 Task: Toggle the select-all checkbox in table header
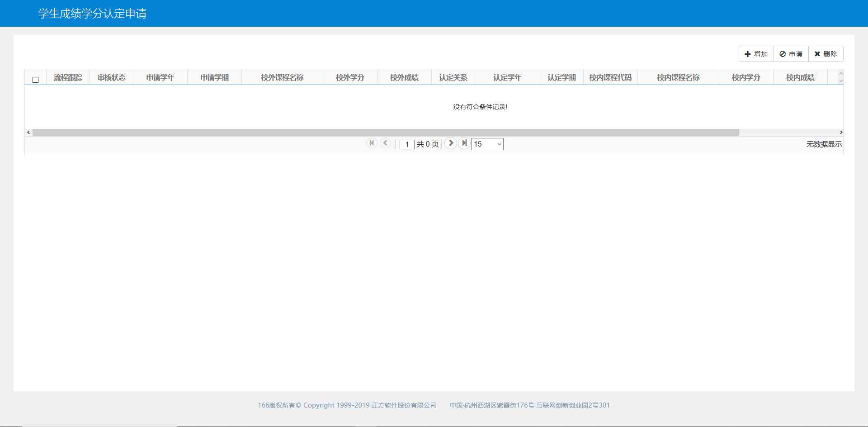[36, 80]
